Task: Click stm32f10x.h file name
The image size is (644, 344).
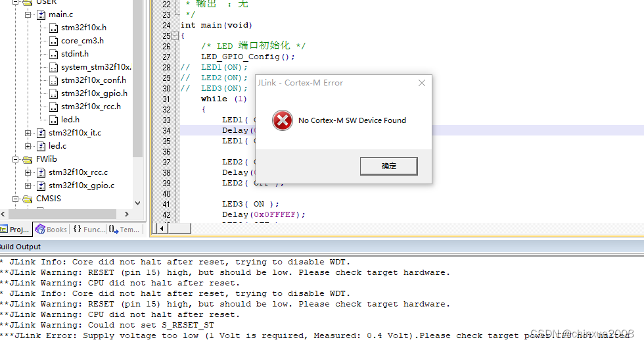Action: (x=83, y=28)
